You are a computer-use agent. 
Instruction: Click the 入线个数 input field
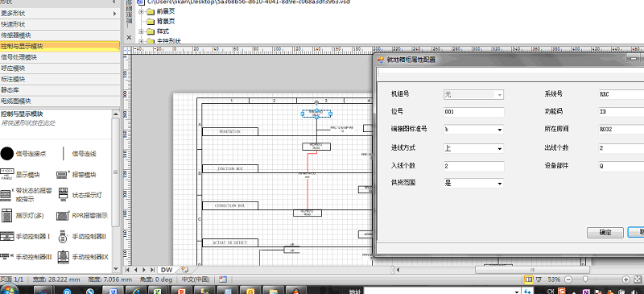[x=473, y=166]
